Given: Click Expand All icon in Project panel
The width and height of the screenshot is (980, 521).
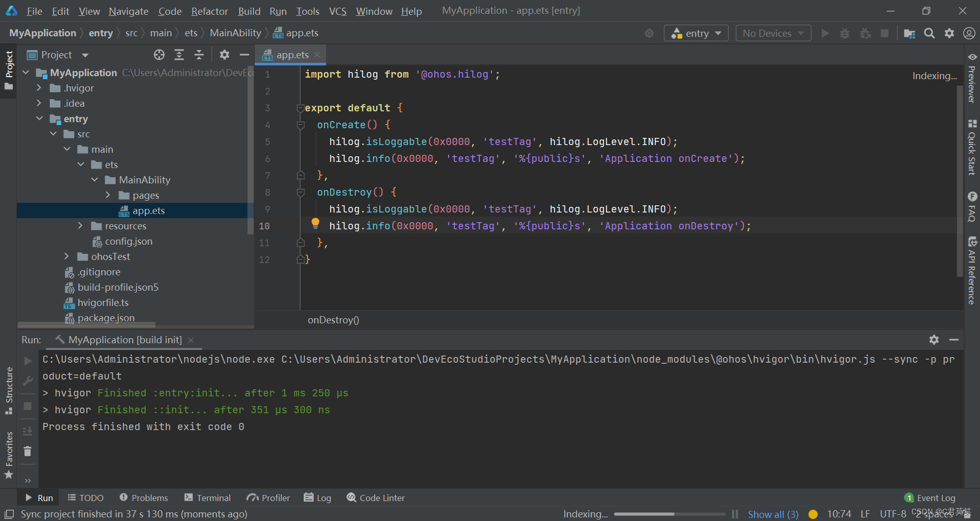Looking at the screenshot, I should pyautogui.click(x=179, y=55).
